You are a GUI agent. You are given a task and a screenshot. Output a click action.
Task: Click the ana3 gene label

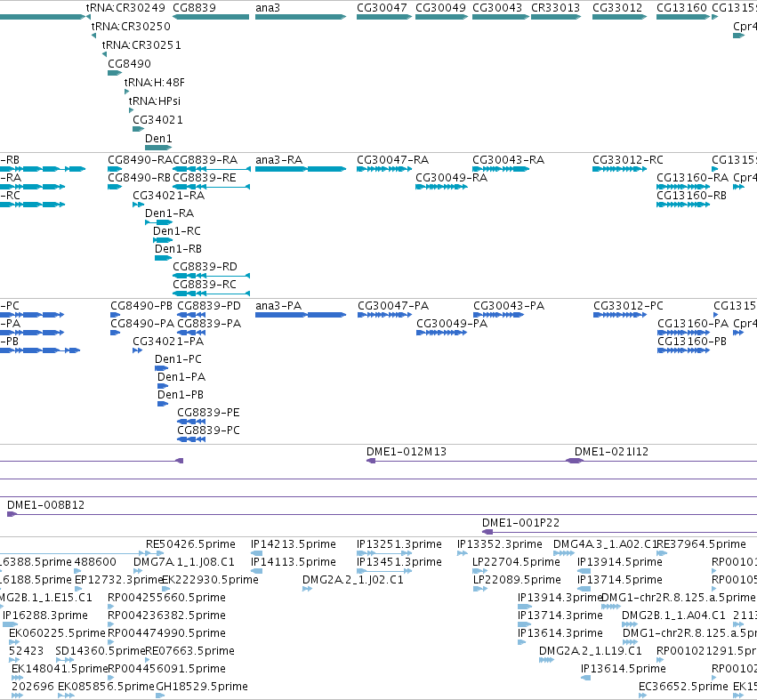(268, 8)
